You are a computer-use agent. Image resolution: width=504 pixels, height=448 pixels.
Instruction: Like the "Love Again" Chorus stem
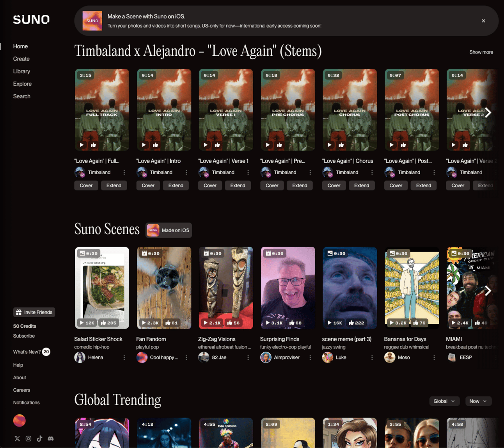[x=341, y=145]
